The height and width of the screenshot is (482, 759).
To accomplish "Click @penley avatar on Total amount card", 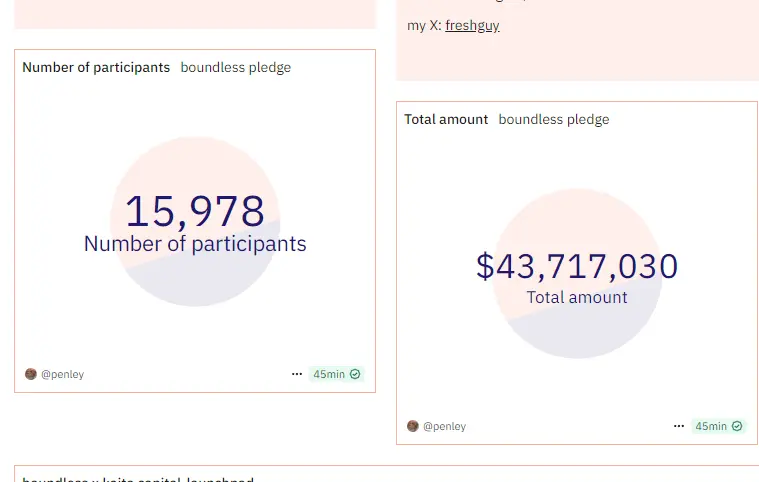I will tap(413, 426).
